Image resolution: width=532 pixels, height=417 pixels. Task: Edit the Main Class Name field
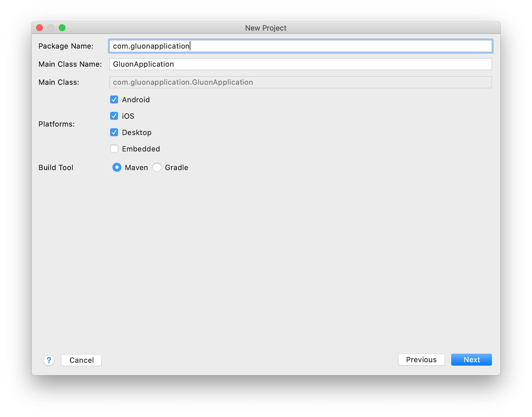(x=301, y=64)
